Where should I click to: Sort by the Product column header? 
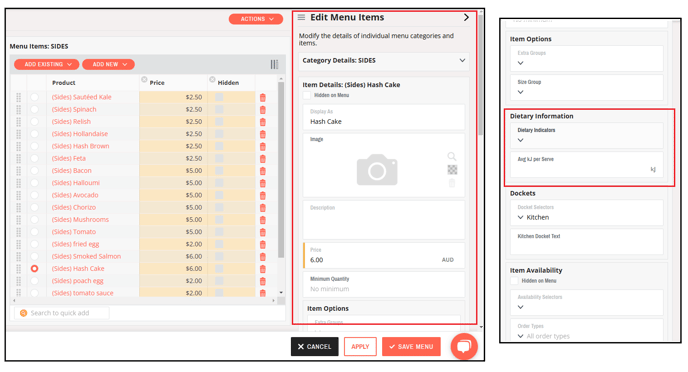tap(64, 83)
